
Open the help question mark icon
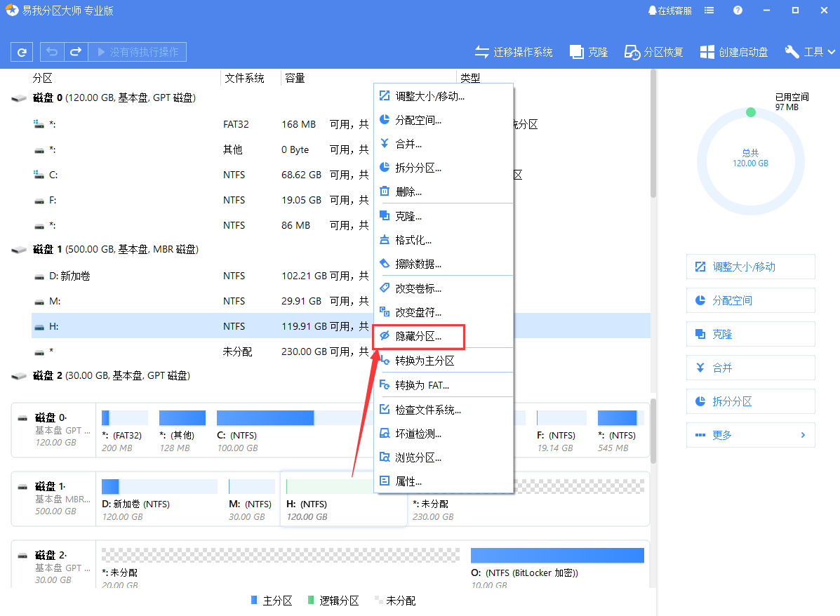pos(738,11)
